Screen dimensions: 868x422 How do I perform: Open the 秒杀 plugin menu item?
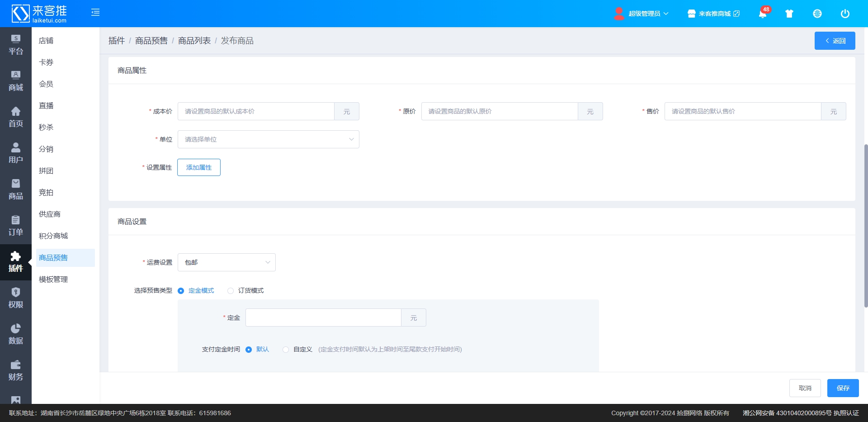click(x=46, y=128)
